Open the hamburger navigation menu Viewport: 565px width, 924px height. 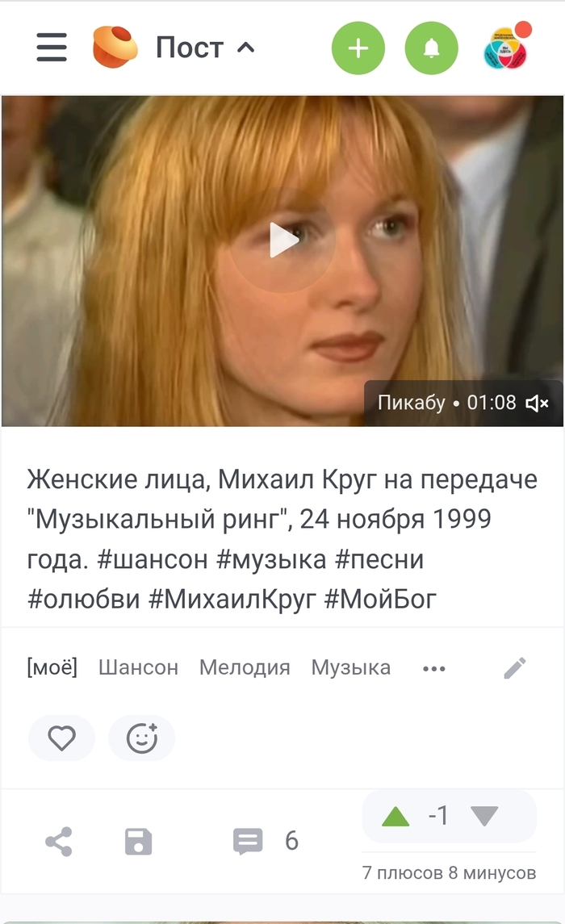(52, 47)
